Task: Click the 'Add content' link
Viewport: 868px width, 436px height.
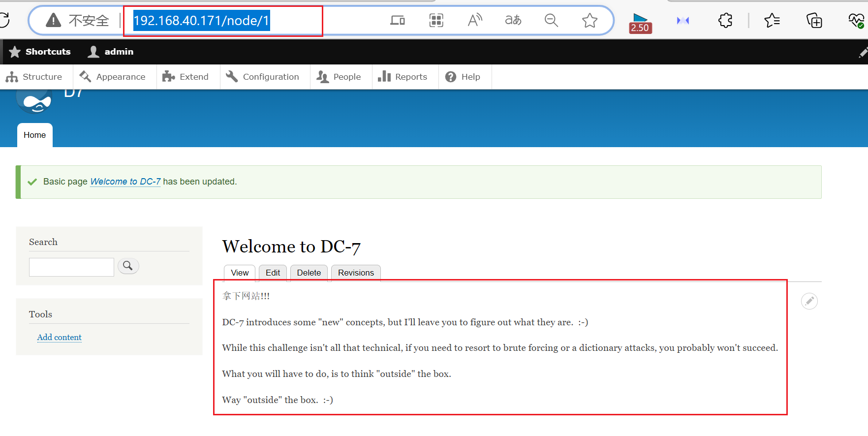Action: (60, 337)
